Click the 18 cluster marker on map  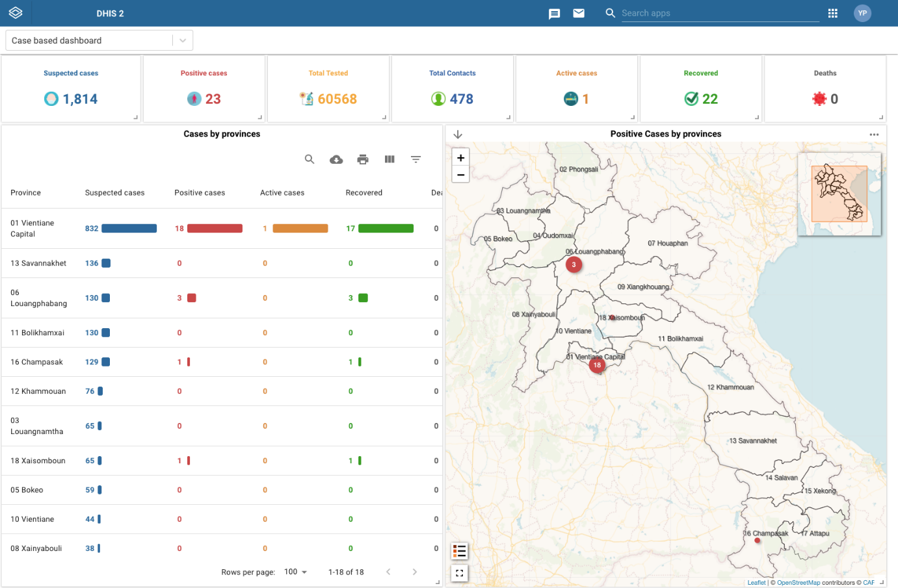[597, 365]
